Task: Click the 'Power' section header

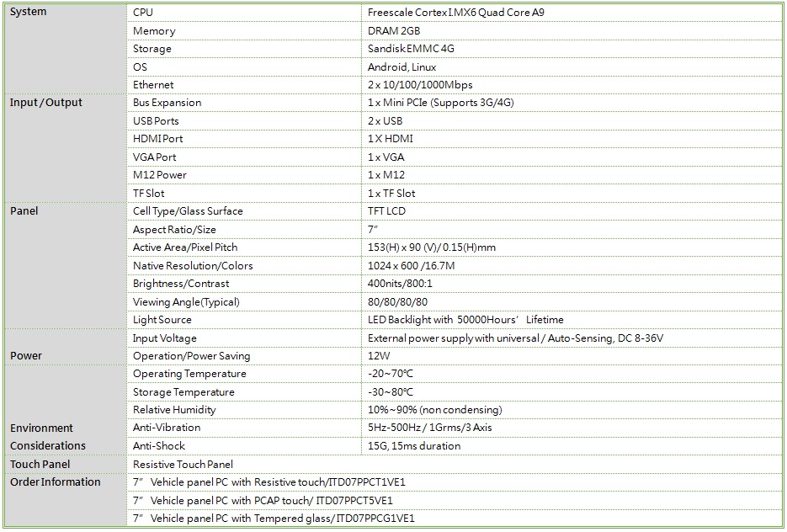Action: pyautogui.click(x=26, y=356)
